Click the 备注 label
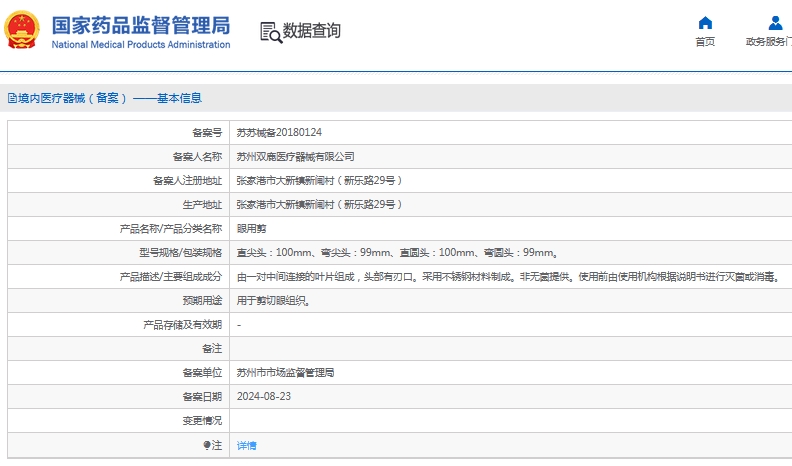 point(212,348)
